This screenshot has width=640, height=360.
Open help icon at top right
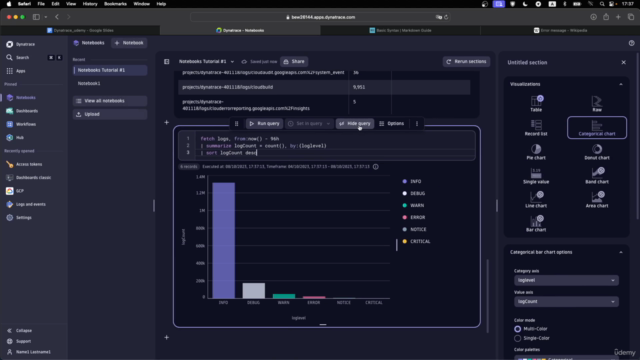[x=631, y=43]
